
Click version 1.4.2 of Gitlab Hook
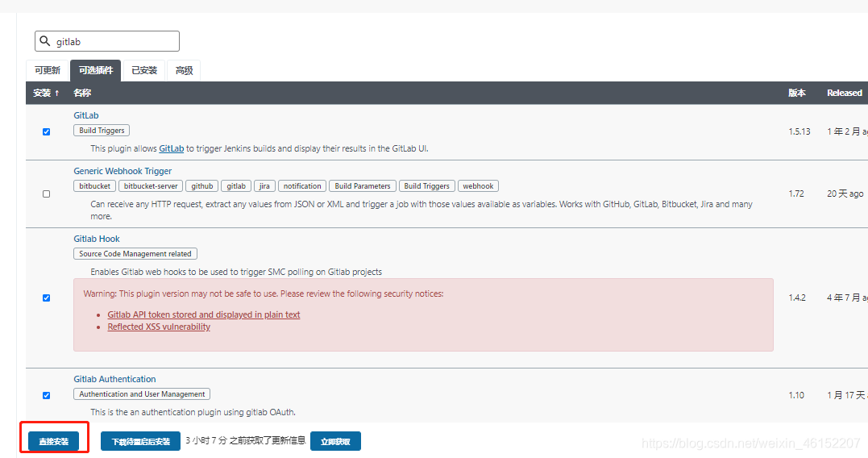[x=797, y=298]
